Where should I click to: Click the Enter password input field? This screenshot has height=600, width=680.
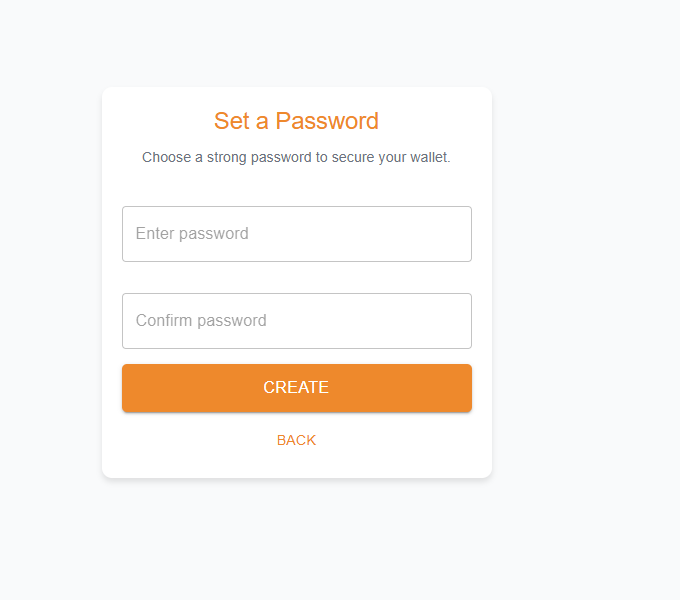click(x=297, y=234)
